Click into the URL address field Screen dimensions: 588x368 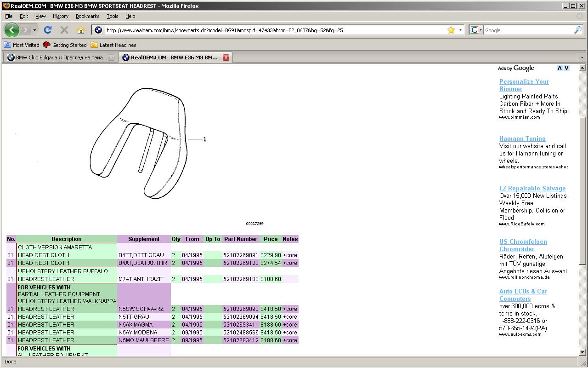click(276, 30)
